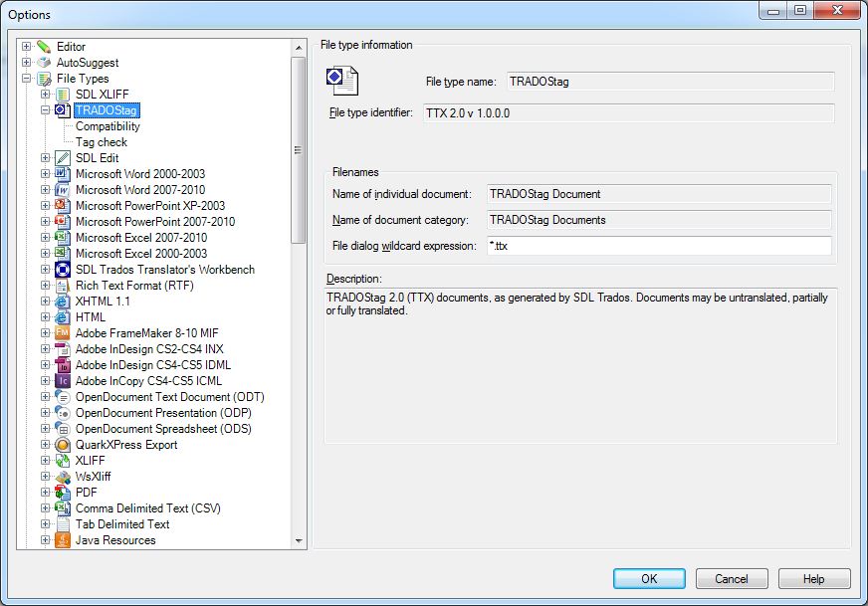868x606 pixels.
Task: Click the File type name field
Action: [670, 82]
